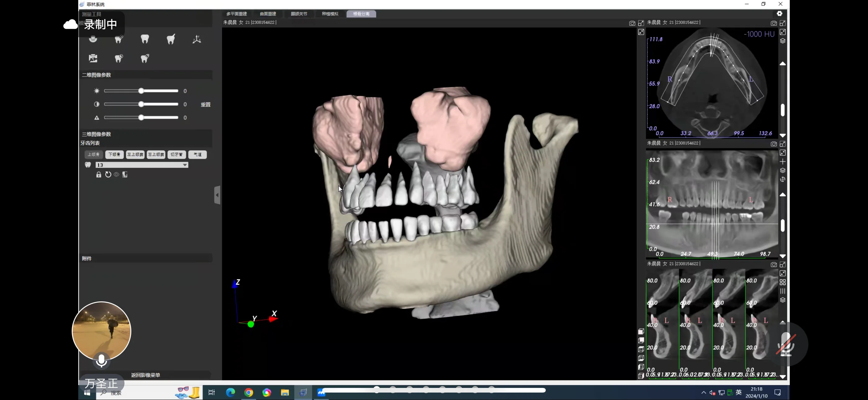Screen dimensions: 868x400
Task: Toggle the lock icon for tooth 13
Action: click(98, 174)
